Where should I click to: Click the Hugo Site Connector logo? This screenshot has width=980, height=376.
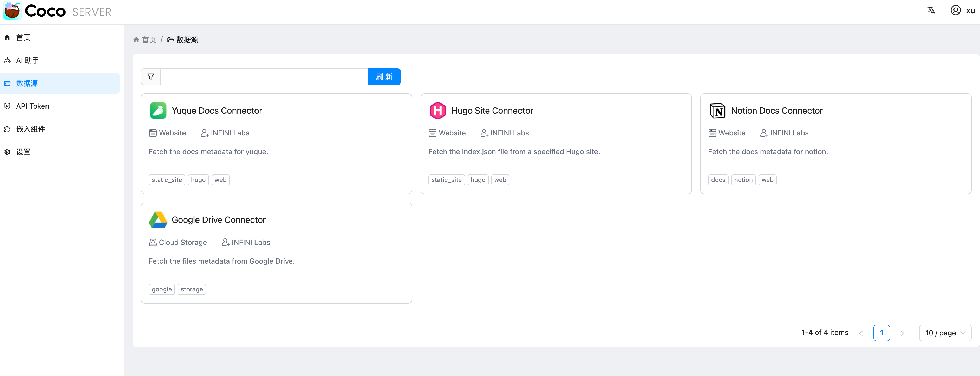(437, 111)
